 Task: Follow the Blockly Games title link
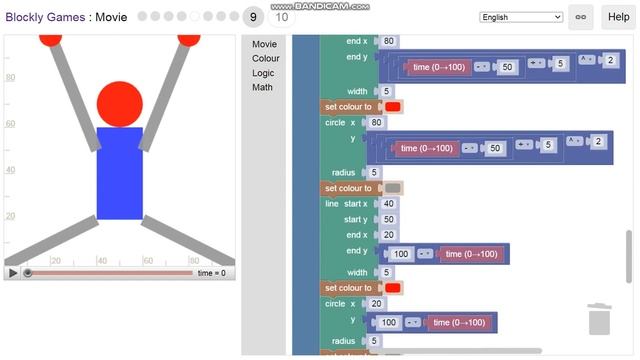tap(45, 17)
